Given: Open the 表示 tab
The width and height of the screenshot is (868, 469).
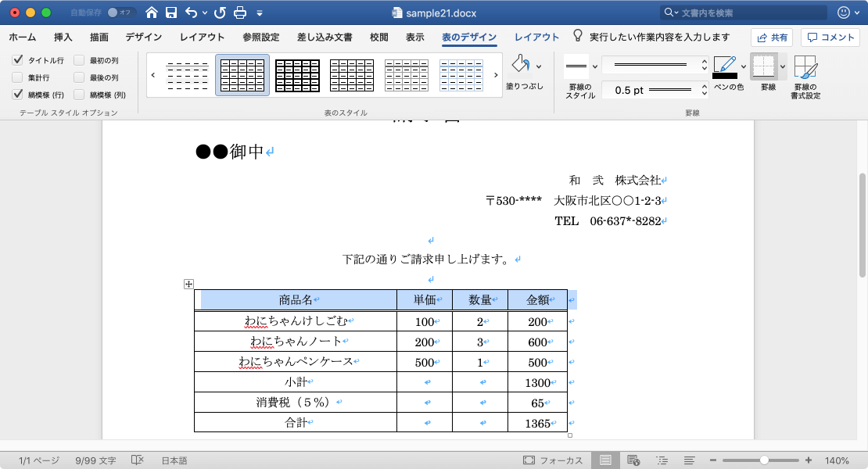Looking at the screenshot, I should tap(414, 37).
